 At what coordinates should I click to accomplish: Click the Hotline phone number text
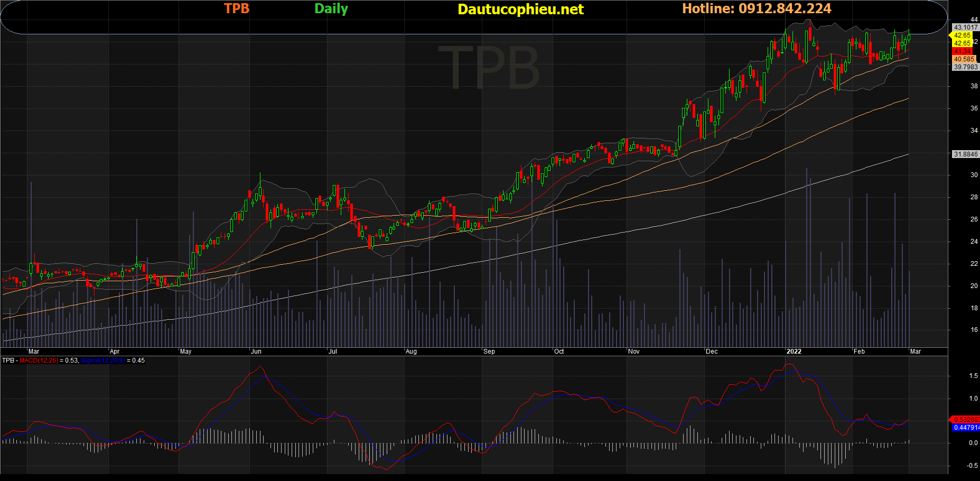point(757,8)
